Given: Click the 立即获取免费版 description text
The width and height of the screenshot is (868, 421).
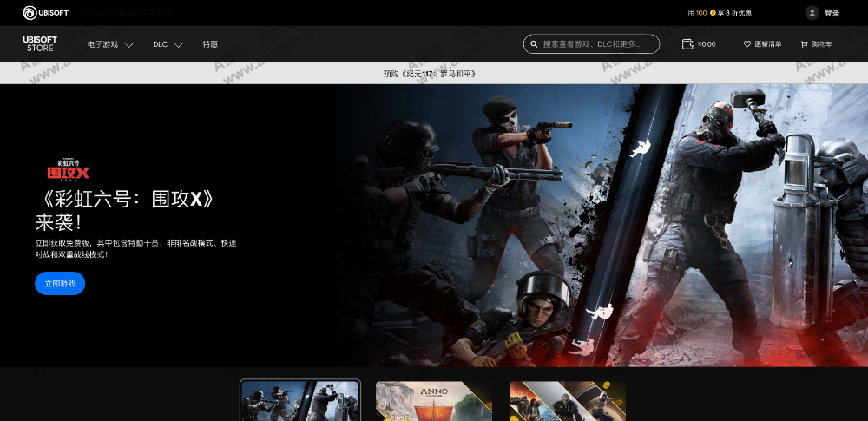Looking at the screenshot, I should (135, 249).
